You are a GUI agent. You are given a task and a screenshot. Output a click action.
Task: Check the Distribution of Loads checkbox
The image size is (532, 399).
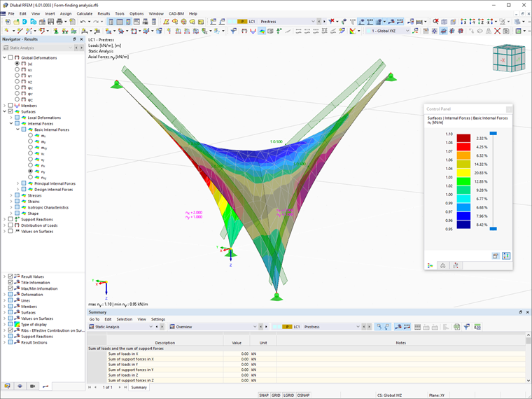coord(10,225)
